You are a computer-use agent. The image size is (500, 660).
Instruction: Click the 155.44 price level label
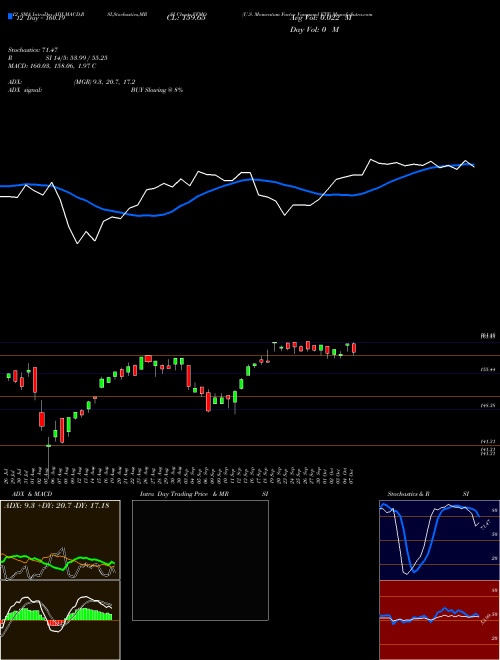pos(488,369)
